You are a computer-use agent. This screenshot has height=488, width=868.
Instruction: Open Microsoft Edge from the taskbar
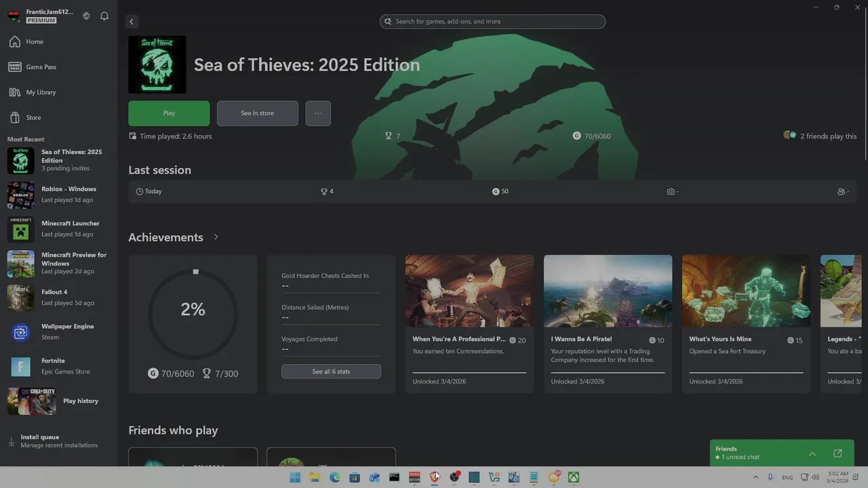tap(334, 477)
